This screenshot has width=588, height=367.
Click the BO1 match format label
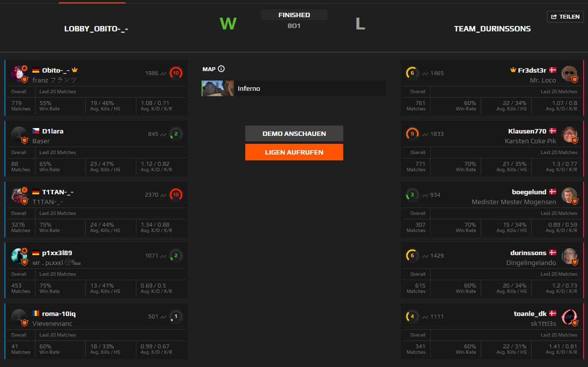(x=294, y=26)
